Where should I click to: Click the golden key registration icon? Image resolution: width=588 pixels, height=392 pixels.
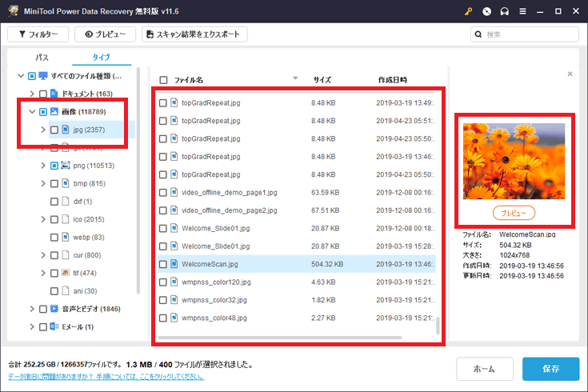pos(470,11)
